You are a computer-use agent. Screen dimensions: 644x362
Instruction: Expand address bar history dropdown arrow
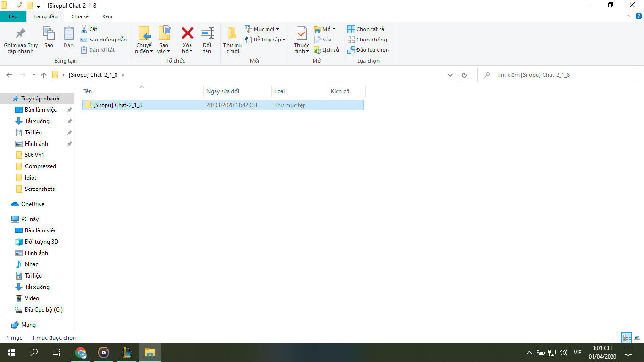[x=450, y=75]
